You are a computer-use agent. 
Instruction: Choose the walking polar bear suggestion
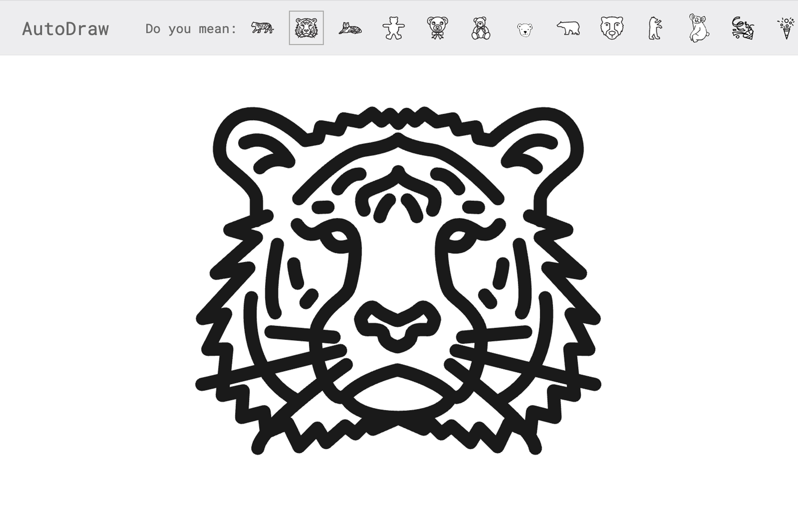pyautogui.click(x=568, y=28)
